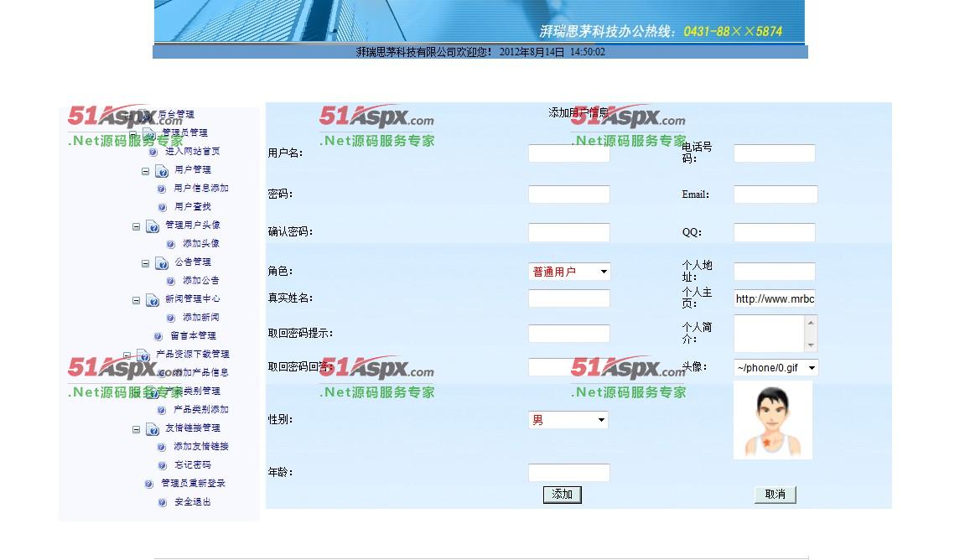Click the bullet icon beside 留言本管理

[x=158, y=337]
